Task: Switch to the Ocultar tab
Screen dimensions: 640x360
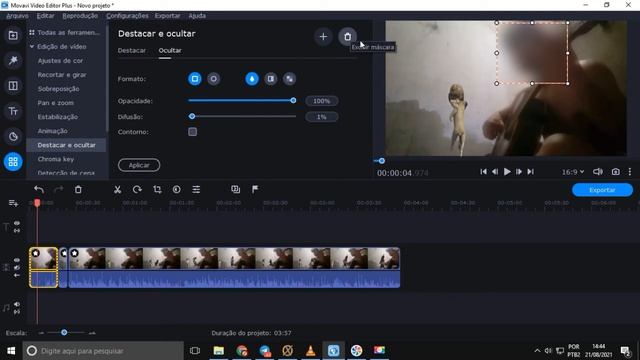Action: pos(170,51)
